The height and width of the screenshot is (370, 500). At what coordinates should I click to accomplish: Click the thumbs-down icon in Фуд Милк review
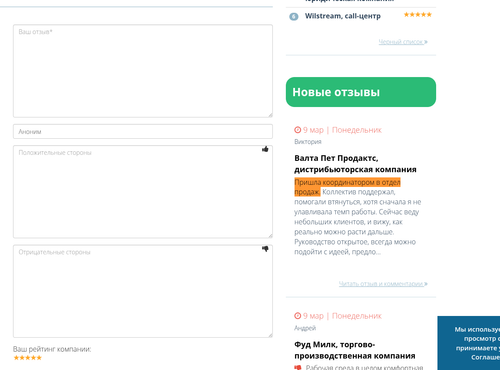tap(298, 367)
